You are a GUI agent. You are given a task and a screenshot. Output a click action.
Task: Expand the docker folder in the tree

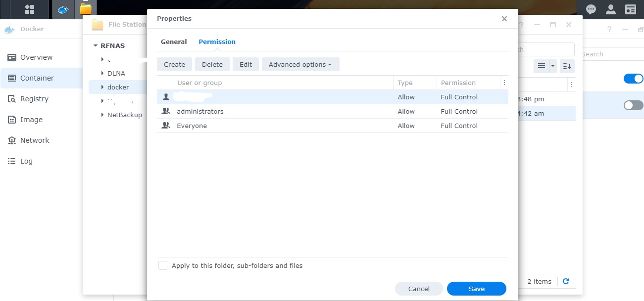[102, 87]
